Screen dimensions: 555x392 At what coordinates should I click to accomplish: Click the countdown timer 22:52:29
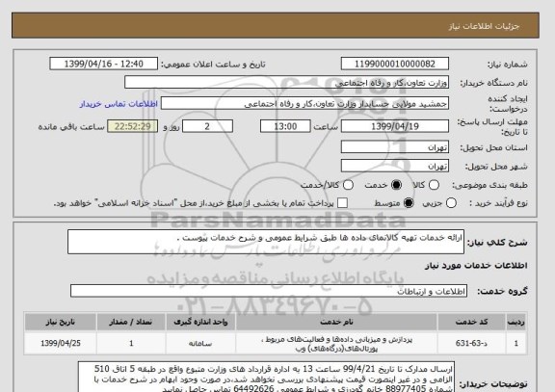pyautogui.click(x=132, y=126)
